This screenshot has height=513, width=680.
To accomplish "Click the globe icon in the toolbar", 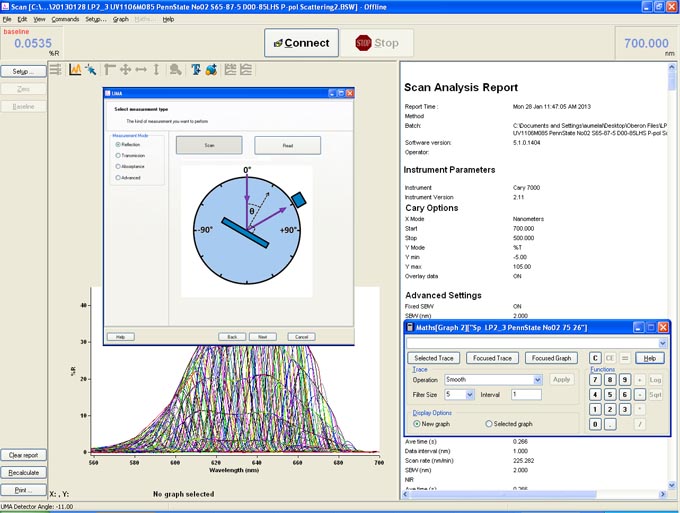I will coord(211,69).
